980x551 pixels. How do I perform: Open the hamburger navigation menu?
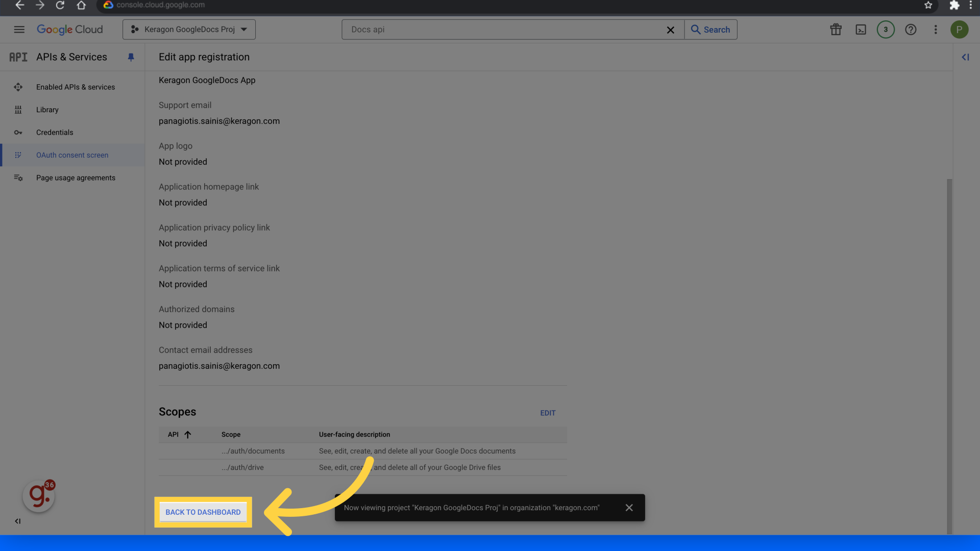[19, 30]
